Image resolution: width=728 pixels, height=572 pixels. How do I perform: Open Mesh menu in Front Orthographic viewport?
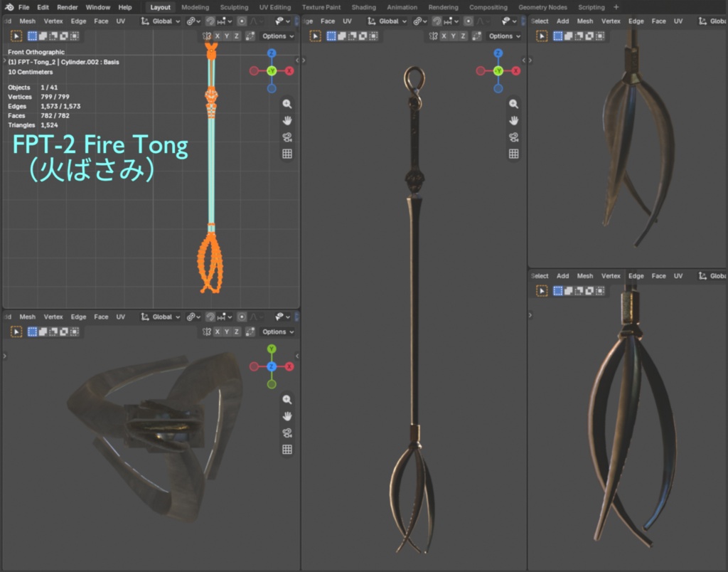[28, 21]
